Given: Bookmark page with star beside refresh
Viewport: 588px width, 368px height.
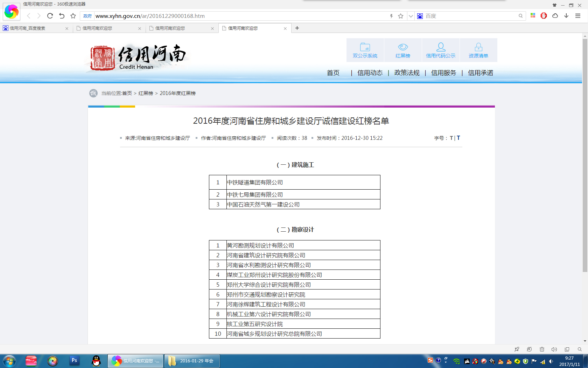Looking at the screenshot, I should 73,16.
